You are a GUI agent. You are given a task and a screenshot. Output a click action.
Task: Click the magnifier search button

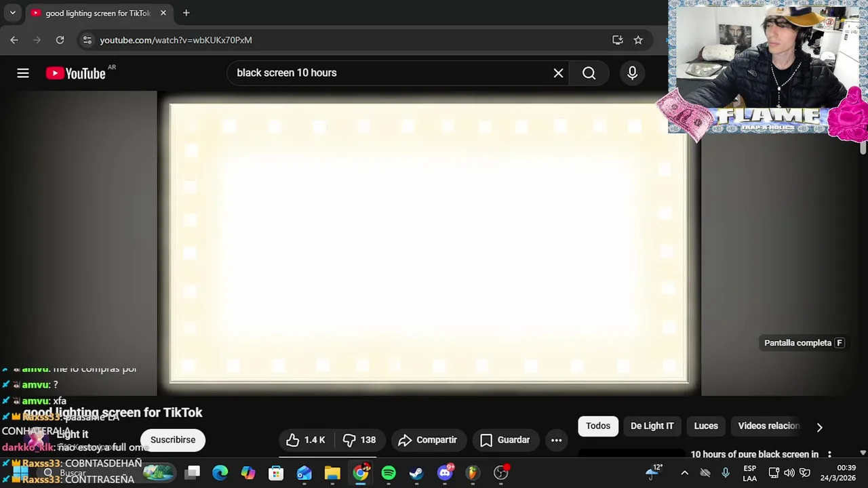[589, 73]
